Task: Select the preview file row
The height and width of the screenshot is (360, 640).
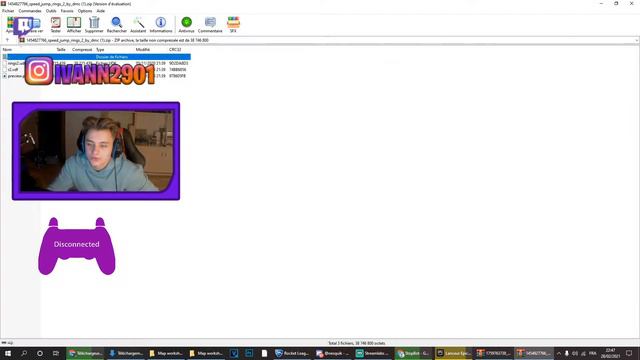Action: point(96,76)
